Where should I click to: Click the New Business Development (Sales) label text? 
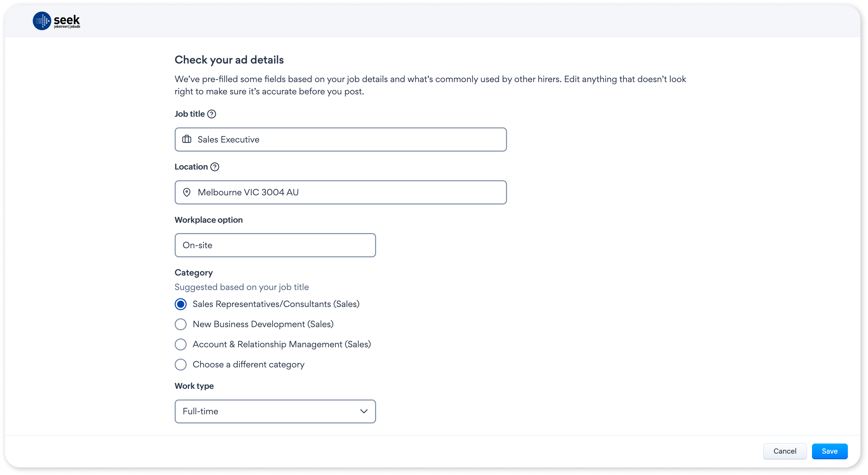point(263,324)
